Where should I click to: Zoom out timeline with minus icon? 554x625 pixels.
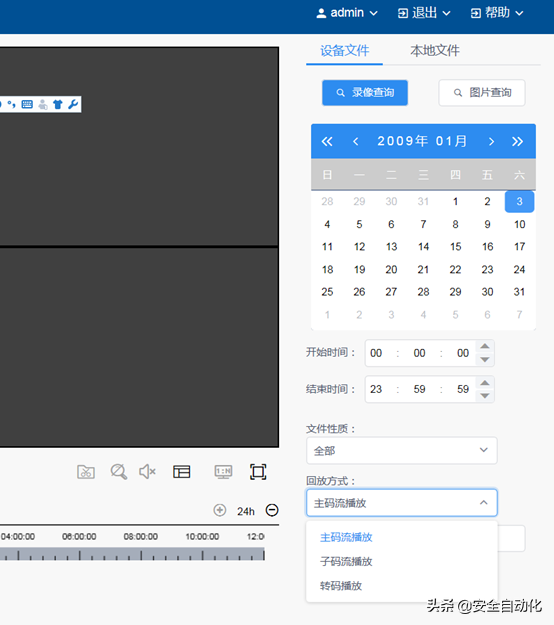272,510
